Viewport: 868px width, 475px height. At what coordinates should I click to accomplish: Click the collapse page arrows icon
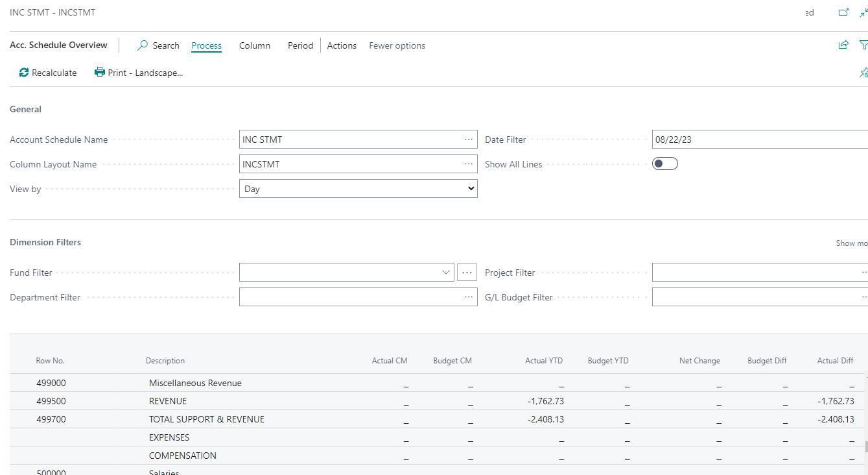pyautogui.click(x=863, y=12)
